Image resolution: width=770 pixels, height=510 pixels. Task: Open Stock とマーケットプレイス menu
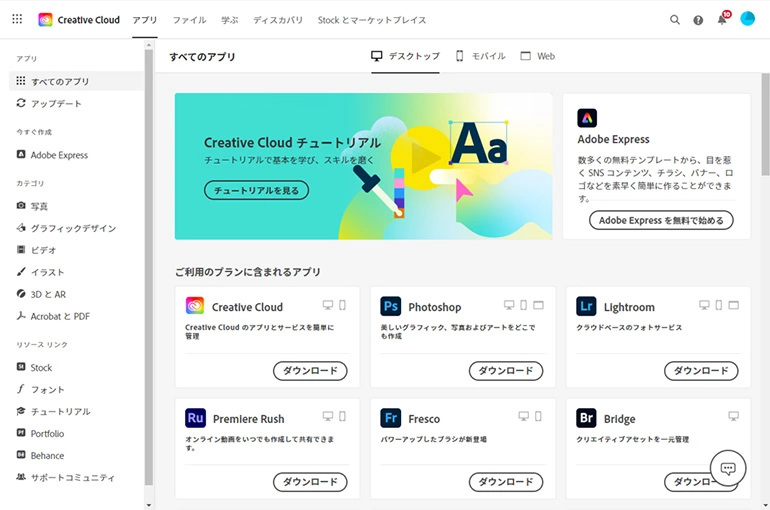[x=372, y=20]
